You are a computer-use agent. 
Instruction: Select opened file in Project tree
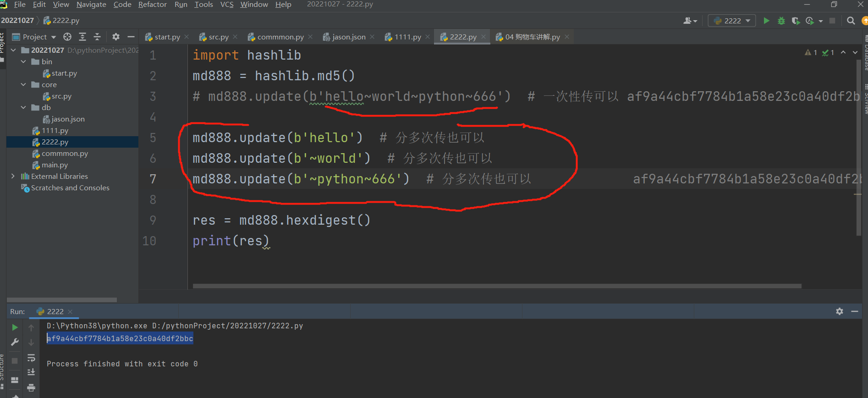(67, 37)
